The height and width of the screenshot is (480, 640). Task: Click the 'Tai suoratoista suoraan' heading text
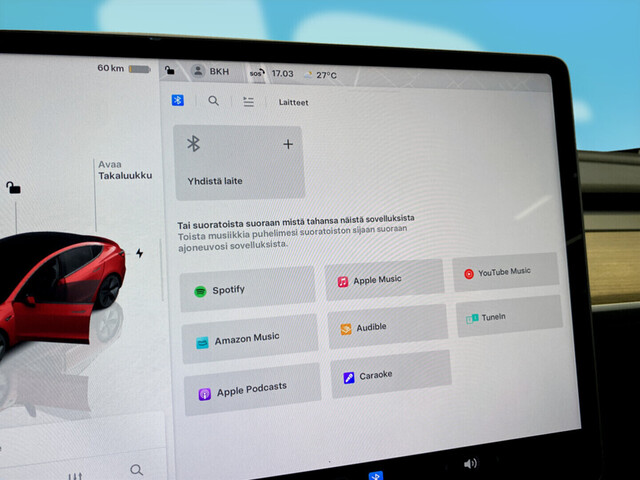coord(296,221)
